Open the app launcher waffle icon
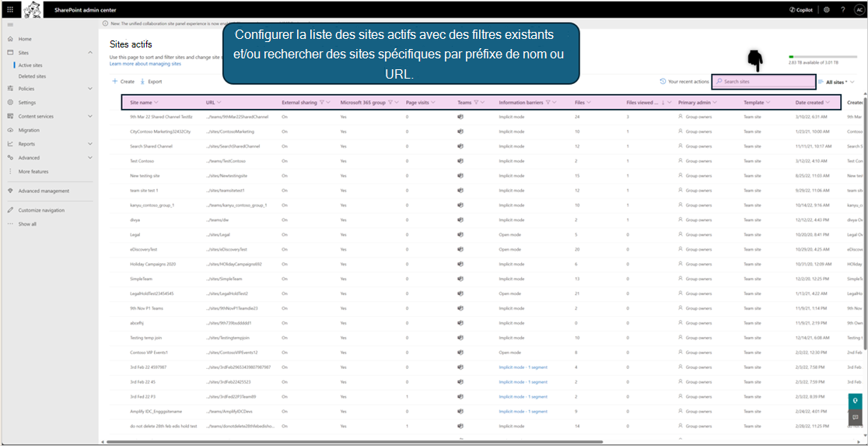The height and width of the screenshot is (446, 868). 10,10
